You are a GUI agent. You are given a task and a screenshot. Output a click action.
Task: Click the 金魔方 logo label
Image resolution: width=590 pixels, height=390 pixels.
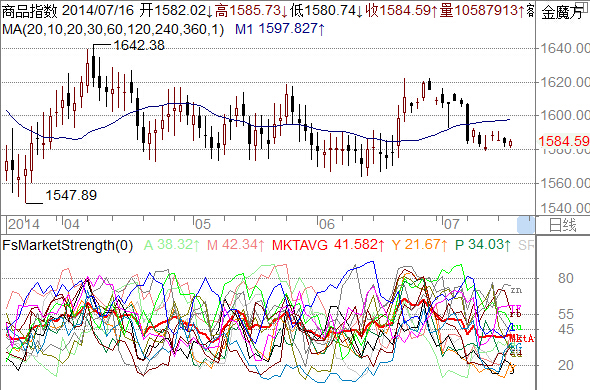tap(561, 12)
